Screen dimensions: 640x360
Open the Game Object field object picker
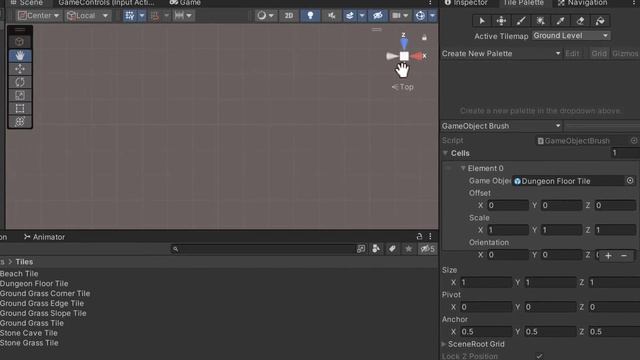(x=630, y=180)
